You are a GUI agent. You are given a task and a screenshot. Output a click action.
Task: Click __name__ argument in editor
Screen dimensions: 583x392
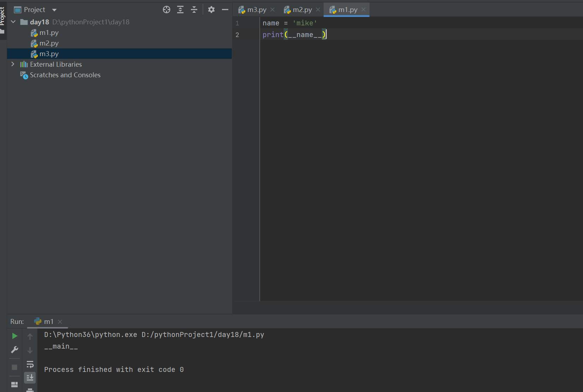pos(305,35)
